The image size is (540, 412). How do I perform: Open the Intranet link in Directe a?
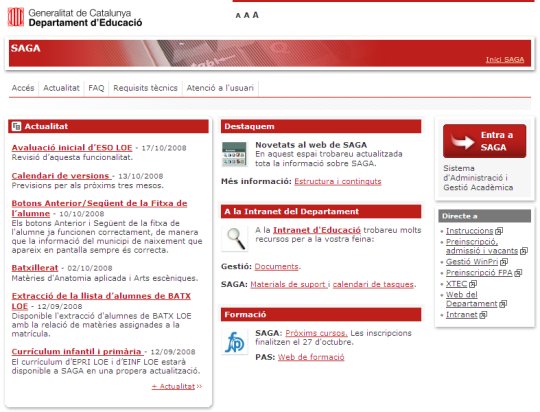(462, 315)
